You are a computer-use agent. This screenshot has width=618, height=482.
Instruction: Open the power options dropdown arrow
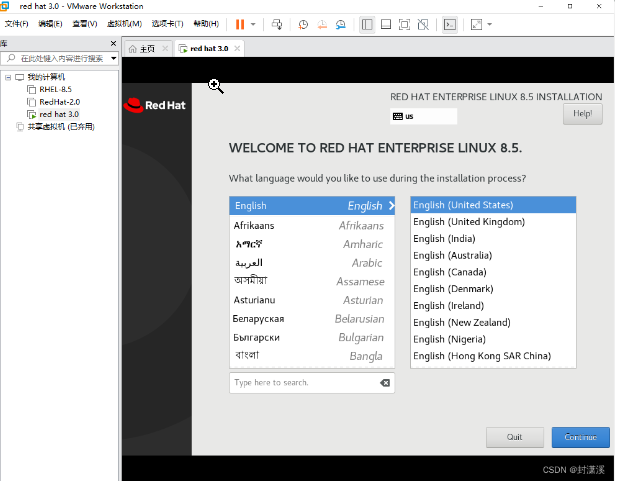point(253,24)
